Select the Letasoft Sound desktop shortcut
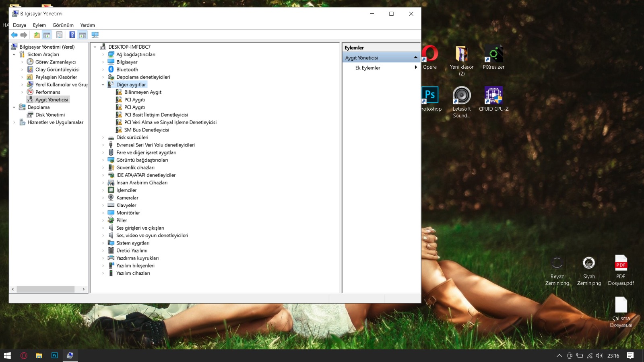 462,102
